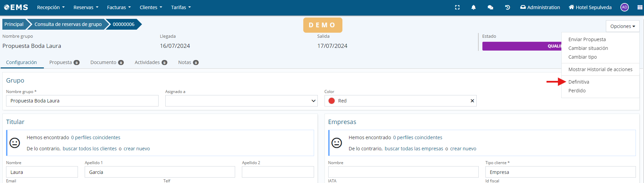The height and width of the screenshot is (183, 644).
Task: Open the apps grid icon
Action: click(640, 7)
